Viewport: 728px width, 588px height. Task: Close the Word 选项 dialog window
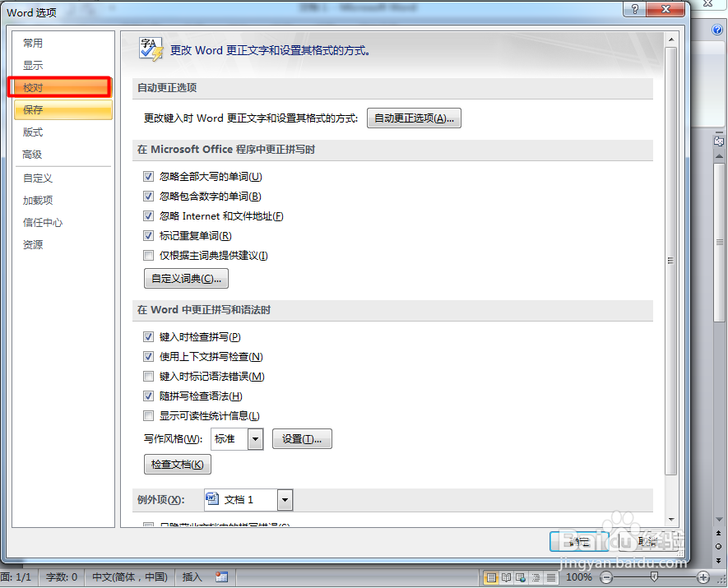(x=665, y=9)
